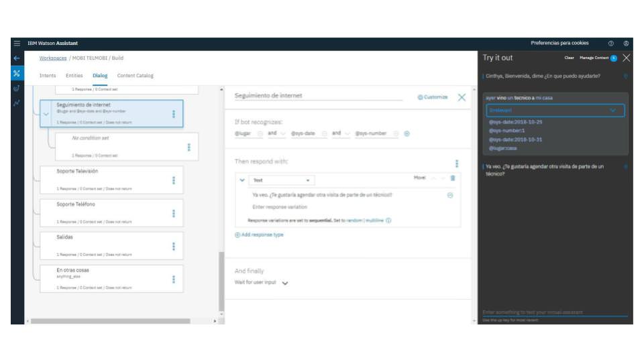Remove the Ya veo response variation
The width and height of the screenshot is (644, 362).
coord(450,195)
